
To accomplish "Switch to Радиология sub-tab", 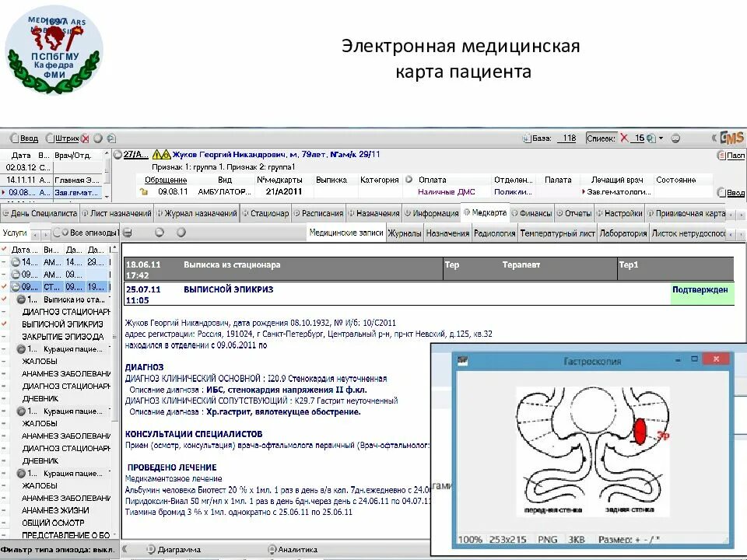I will pos(495,233).
